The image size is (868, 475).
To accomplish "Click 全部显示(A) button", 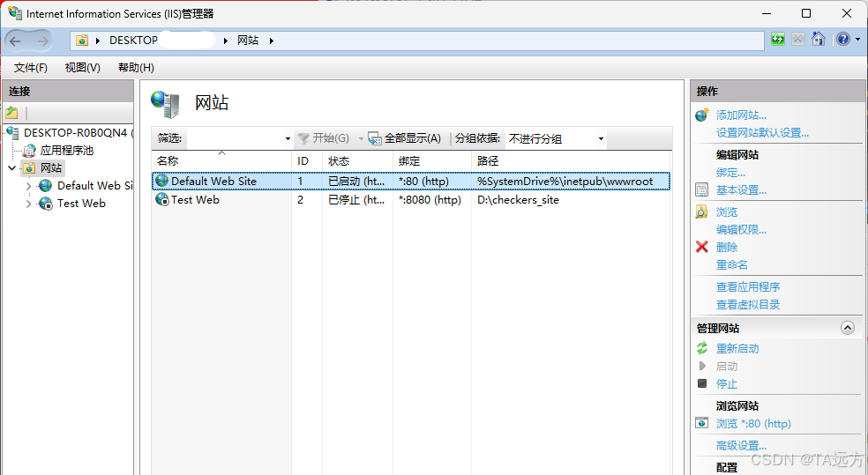I will click(405, 138).
